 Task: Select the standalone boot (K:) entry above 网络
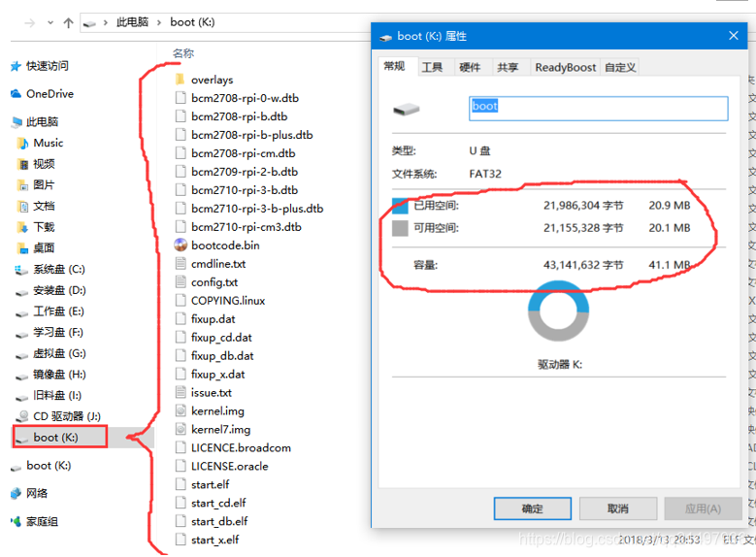pos(41,466)
